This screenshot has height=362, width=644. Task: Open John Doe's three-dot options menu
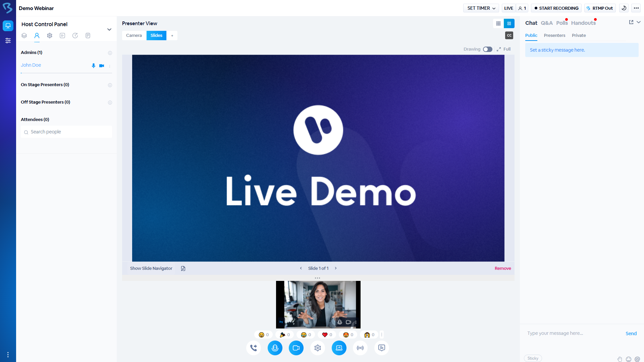tap(110, 66)
